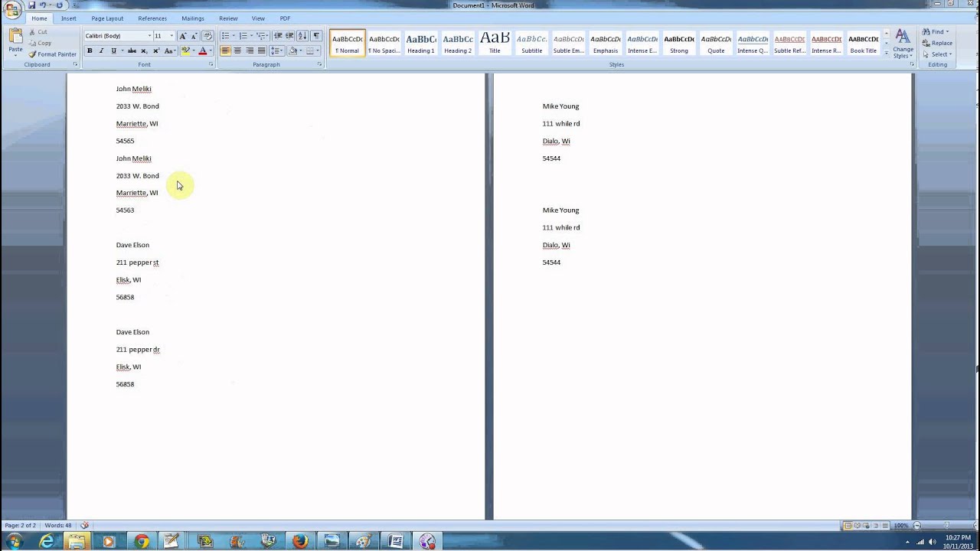Image resolution: width=980 pixels, height=551 pixels.
Task: Activate Format Painter
Action: [x=52, y=54]
